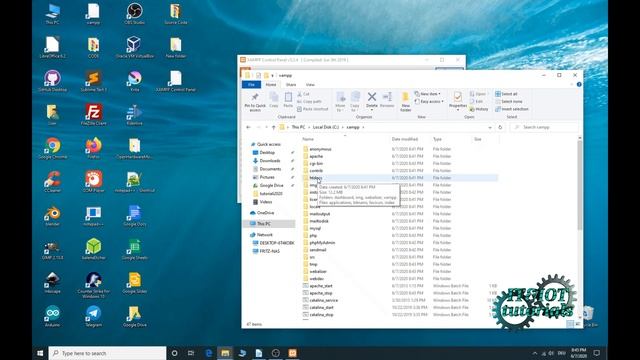Switch to Home ribbon tab
640x360 pixels.
point(271,84)
